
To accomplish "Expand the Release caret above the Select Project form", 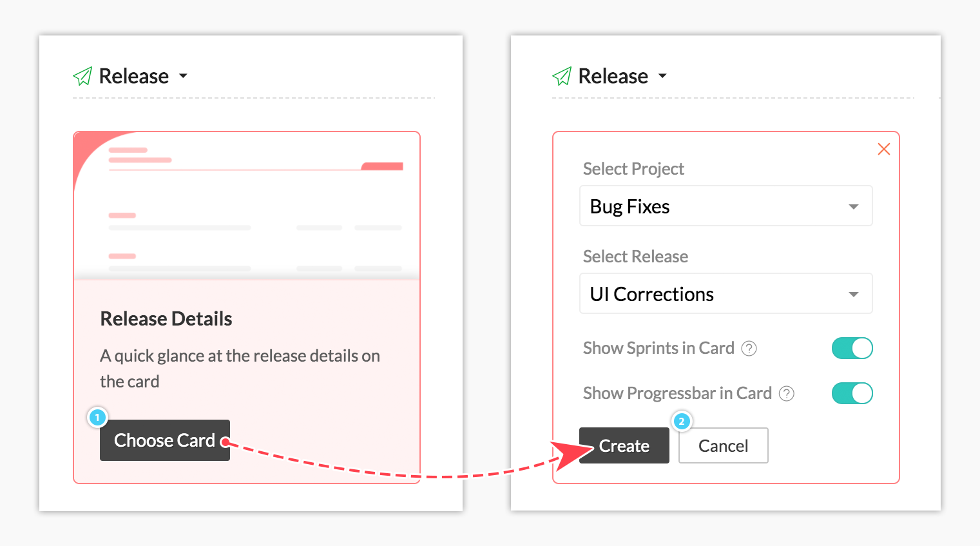I will pos(662,76).
